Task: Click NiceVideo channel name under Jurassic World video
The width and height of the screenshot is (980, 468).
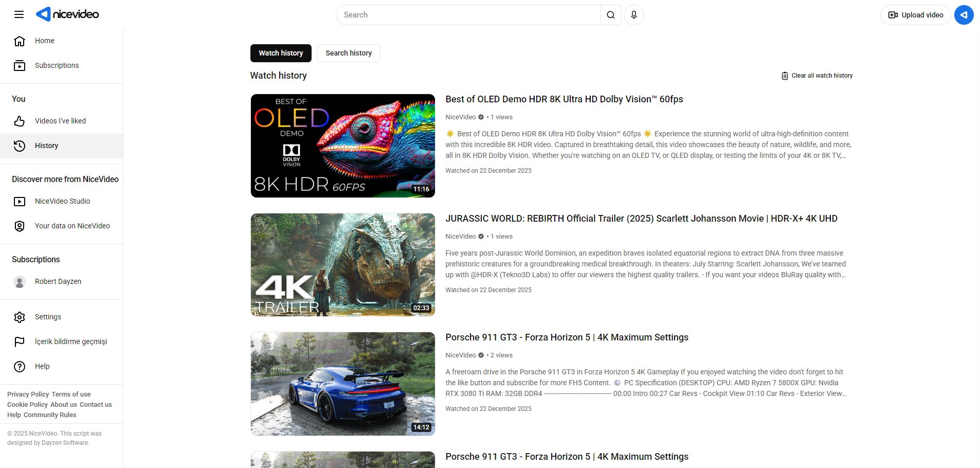Action: 461,237
